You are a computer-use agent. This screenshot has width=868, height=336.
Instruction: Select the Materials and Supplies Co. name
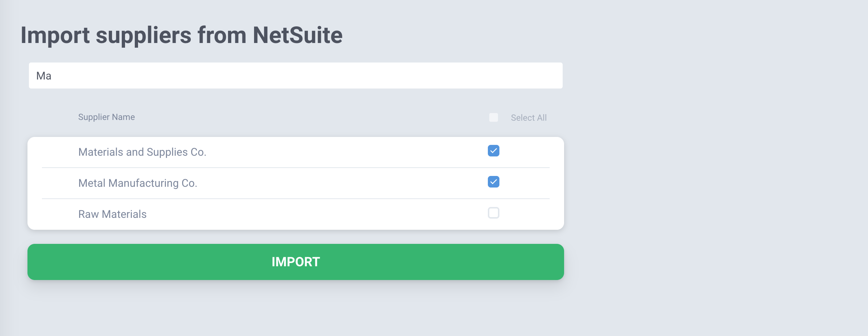[x=142, y=152]
